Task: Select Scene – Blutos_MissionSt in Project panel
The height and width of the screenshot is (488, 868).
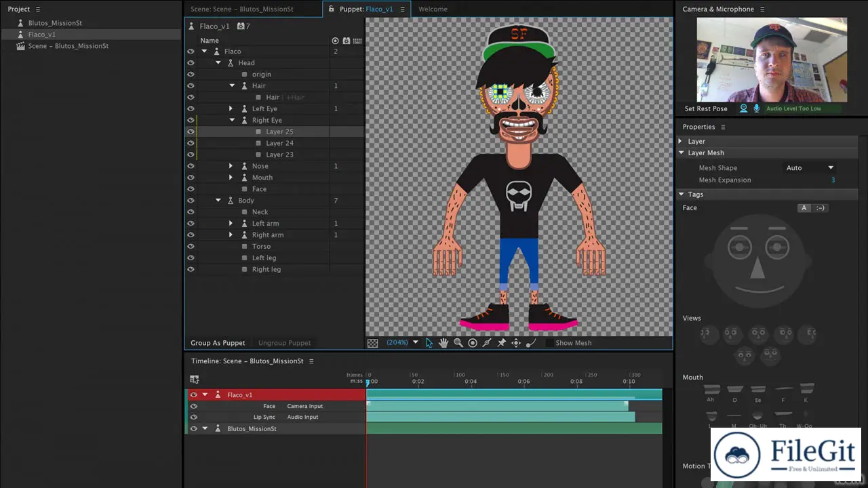Action: coord(68,46)
